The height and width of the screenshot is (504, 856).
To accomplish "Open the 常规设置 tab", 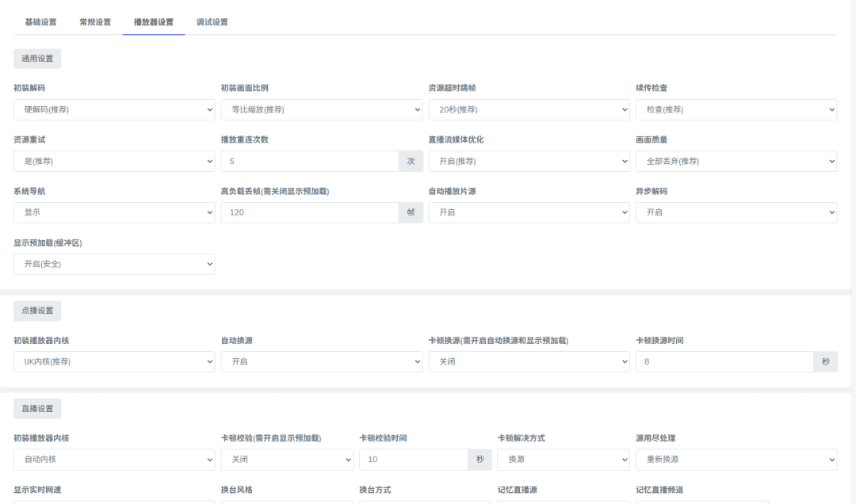I will point(95,22).
